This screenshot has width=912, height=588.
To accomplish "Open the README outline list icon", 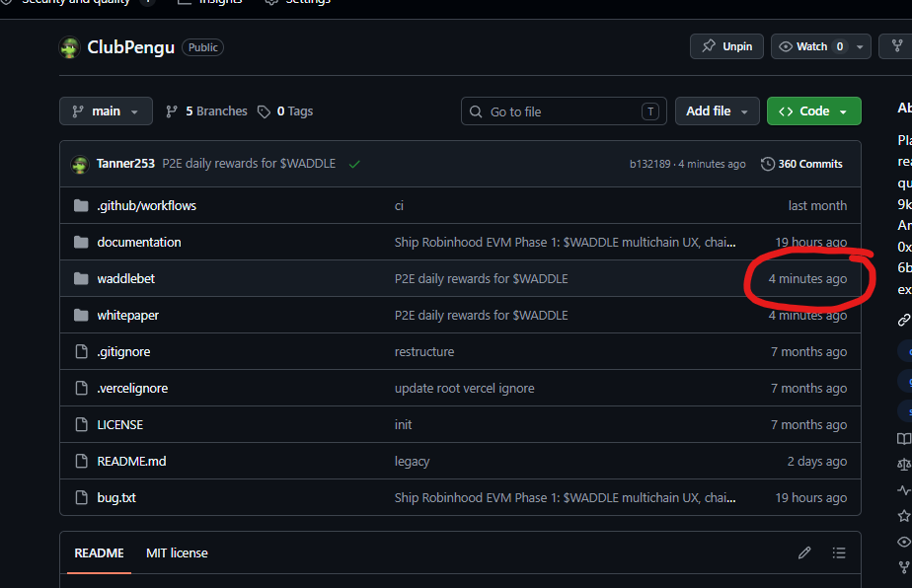I will click(x=839, y=552).
